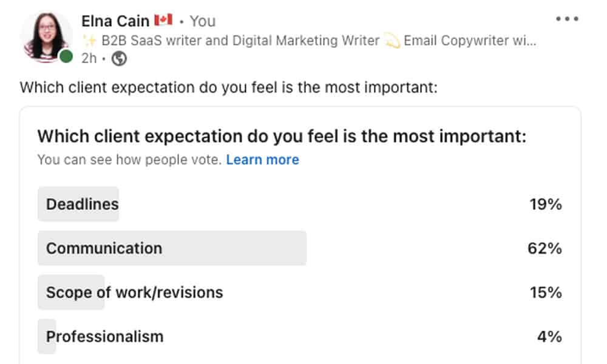607x364 pixels.
Task: Click the 15% Scope of work result
Action: pos(545,292)
